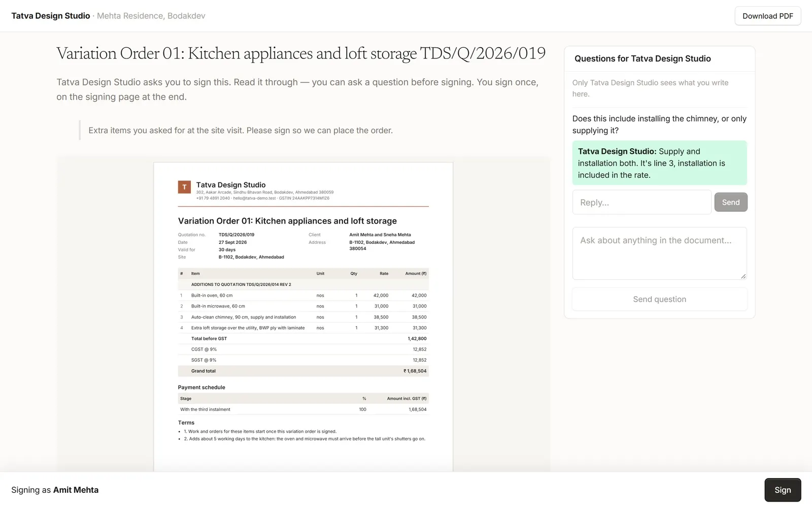The image size is (812, 508).
Task: Send the reply with the gray Send button
Action: tap(731, 202)
